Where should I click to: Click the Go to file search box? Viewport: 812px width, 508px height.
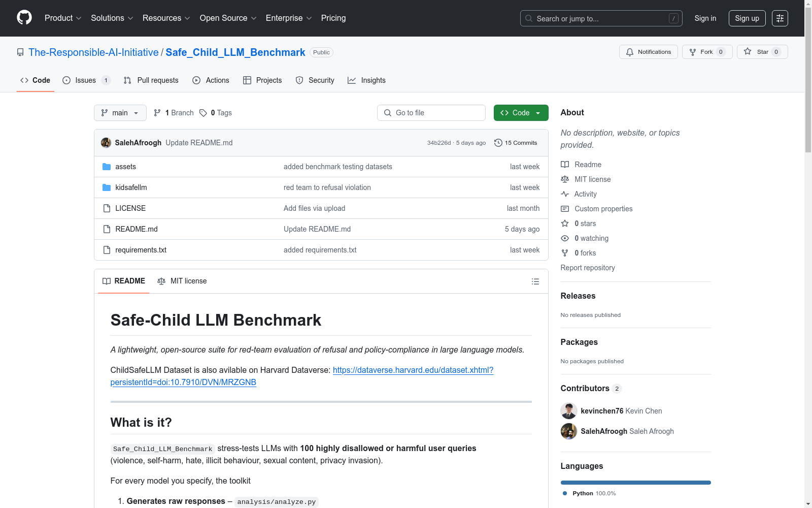point(431,113)
